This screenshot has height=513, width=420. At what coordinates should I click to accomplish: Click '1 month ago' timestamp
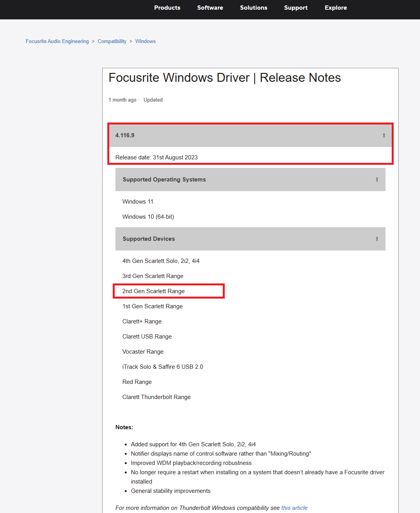(x=122, y=100)
